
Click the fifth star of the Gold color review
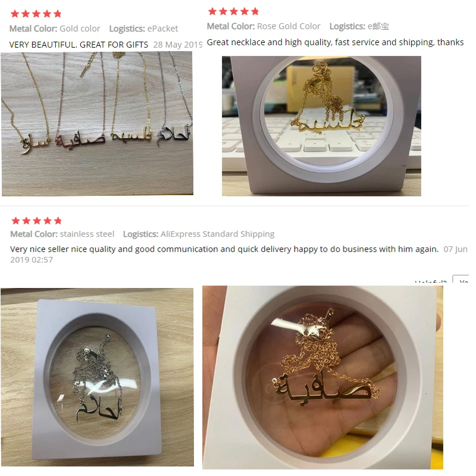click(57, 14)
